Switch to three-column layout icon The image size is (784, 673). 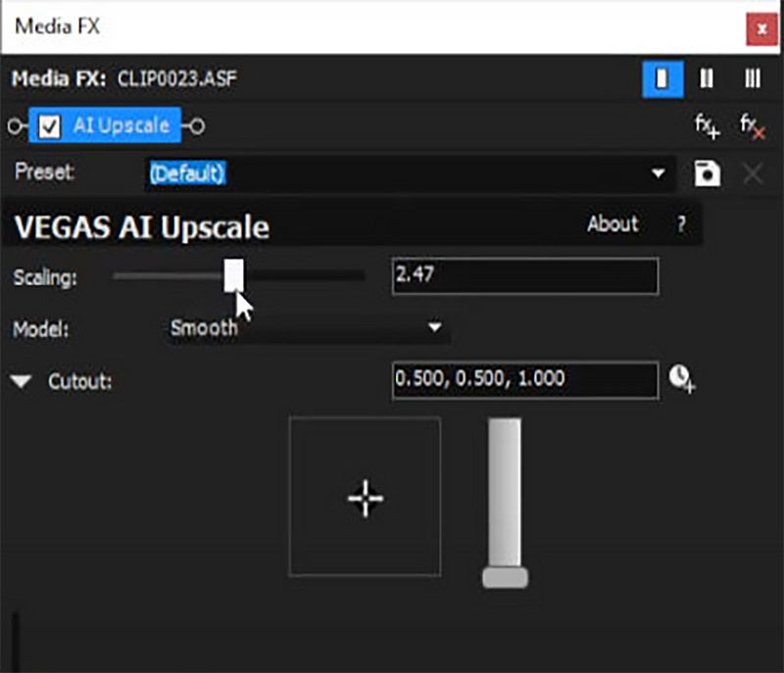tap(752, 79)
